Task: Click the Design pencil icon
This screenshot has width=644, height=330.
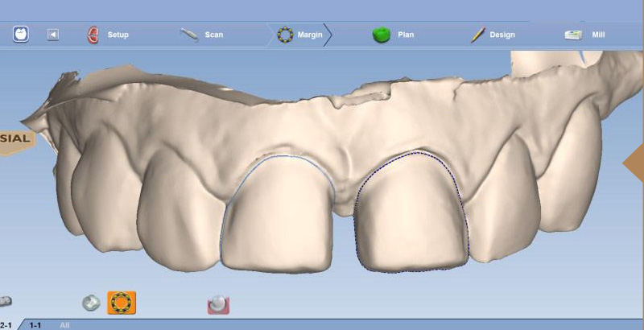Action: (477, 35)
